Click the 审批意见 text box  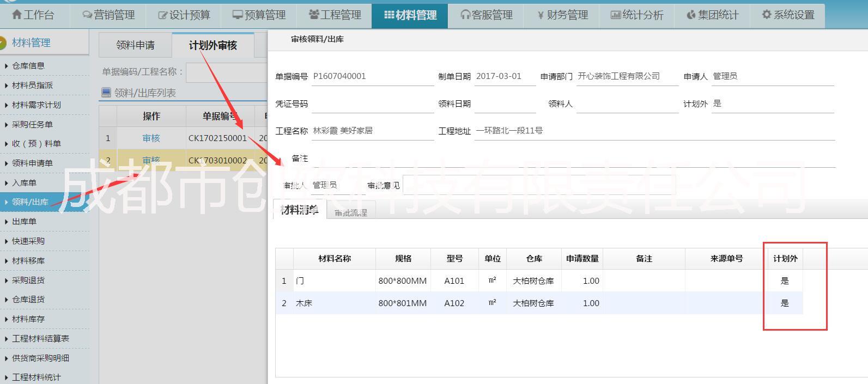(x=539, y=185)
